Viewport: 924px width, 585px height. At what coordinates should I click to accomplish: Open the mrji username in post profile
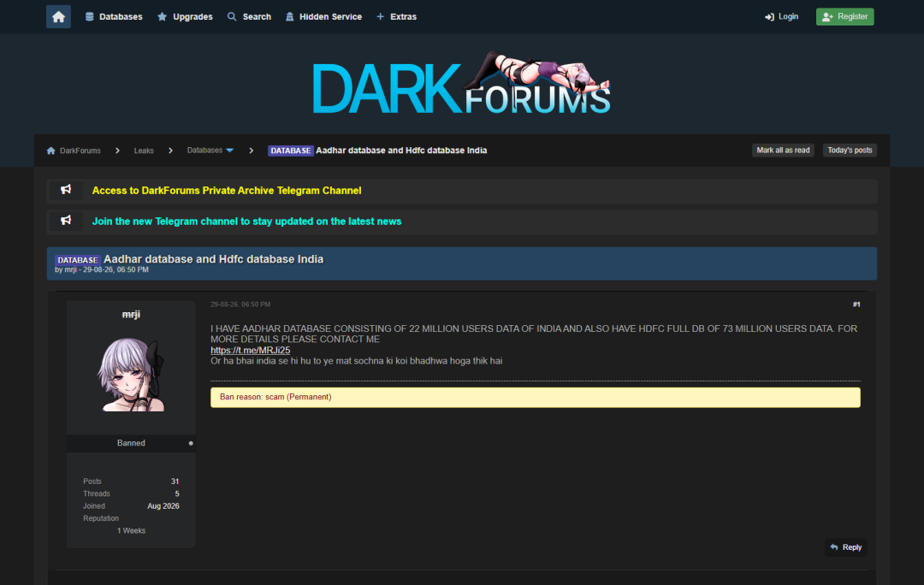[131, 315]
